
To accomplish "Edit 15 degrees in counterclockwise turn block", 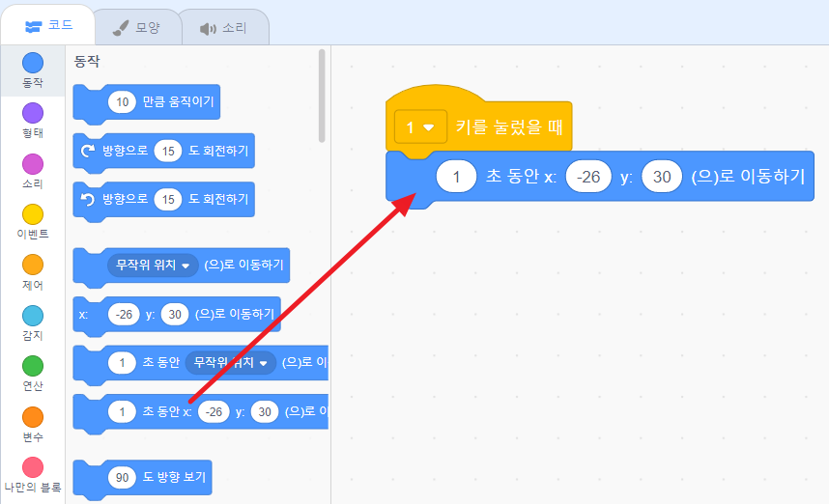I will [168, 200].
